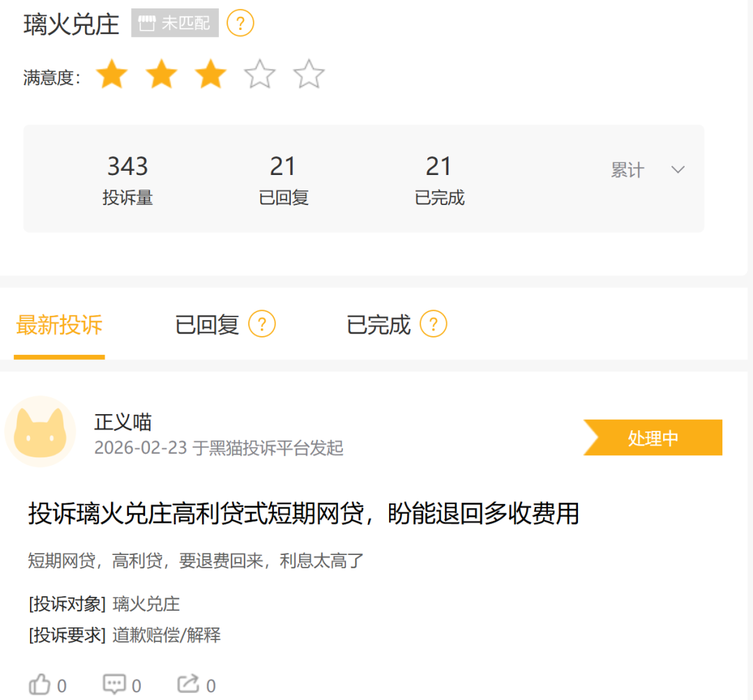Click the question mark next to 已完成 tab
This screenshot has width=753, height=700.
(433, 324)
